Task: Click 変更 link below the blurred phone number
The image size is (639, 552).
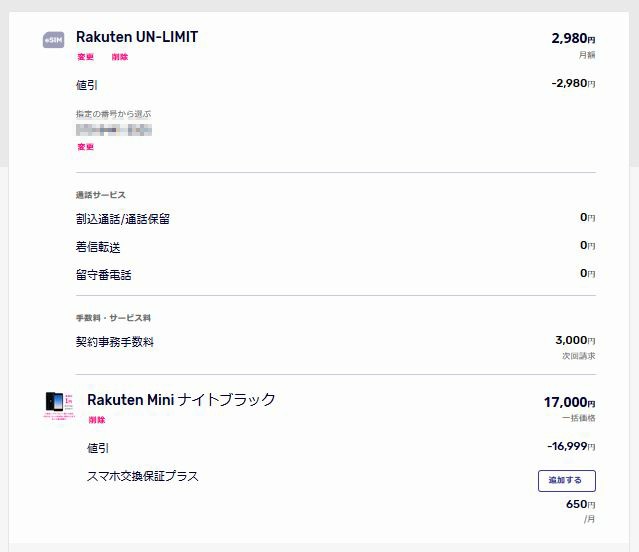Action: pyautogui.click(x=86, y=147)
